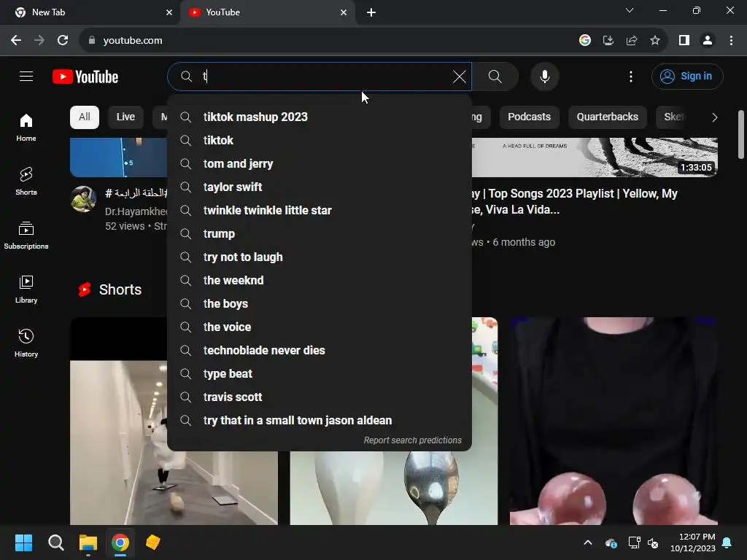Go back with the browser back arrow

pyautogui.click(x=16, y=41)
